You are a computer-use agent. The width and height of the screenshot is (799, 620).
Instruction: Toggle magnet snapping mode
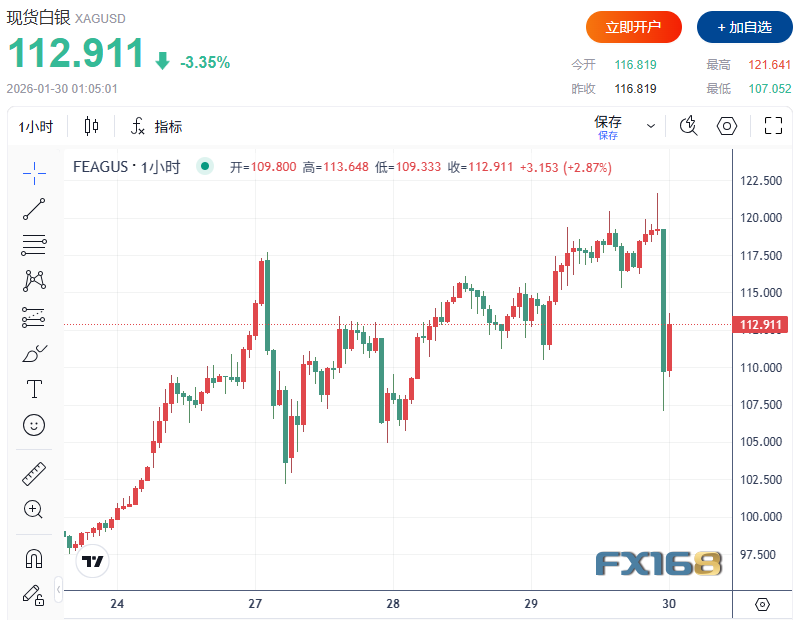(x=34, y=558)
